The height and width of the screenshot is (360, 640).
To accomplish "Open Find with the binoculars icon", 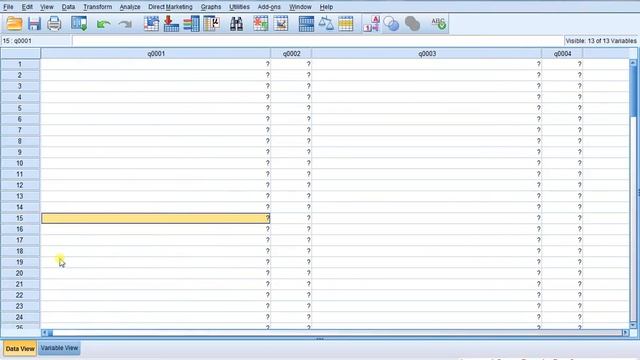I will tap(236, 24).
